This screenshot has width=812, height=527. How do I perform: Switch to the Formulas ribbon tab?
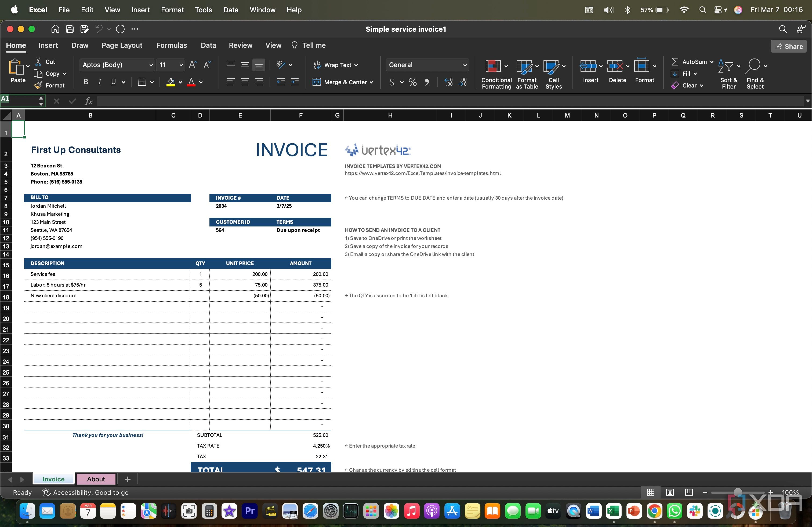click(x=172, y=45)
